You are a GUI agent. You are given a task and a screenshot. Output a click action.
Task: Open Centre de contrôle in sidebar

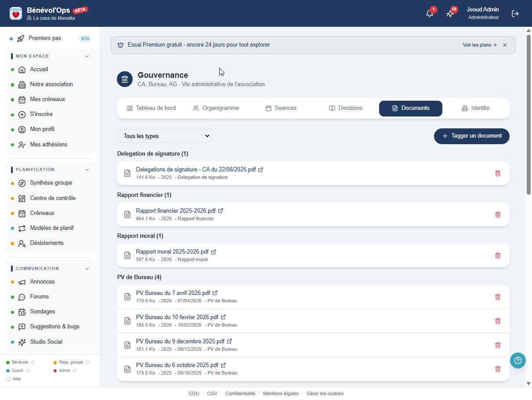tap(50, 198)
